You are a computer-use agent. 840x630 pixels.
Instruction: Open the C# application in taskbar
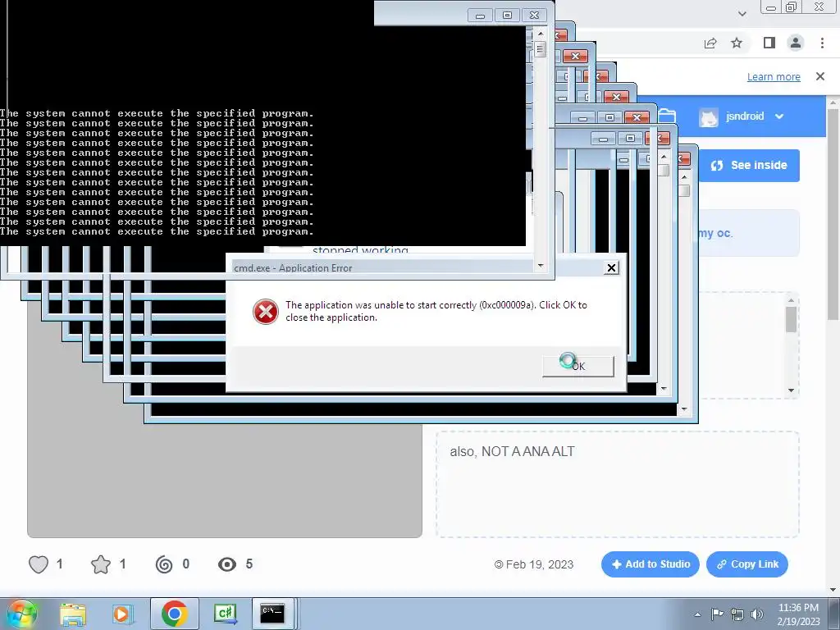click(225, 614)
